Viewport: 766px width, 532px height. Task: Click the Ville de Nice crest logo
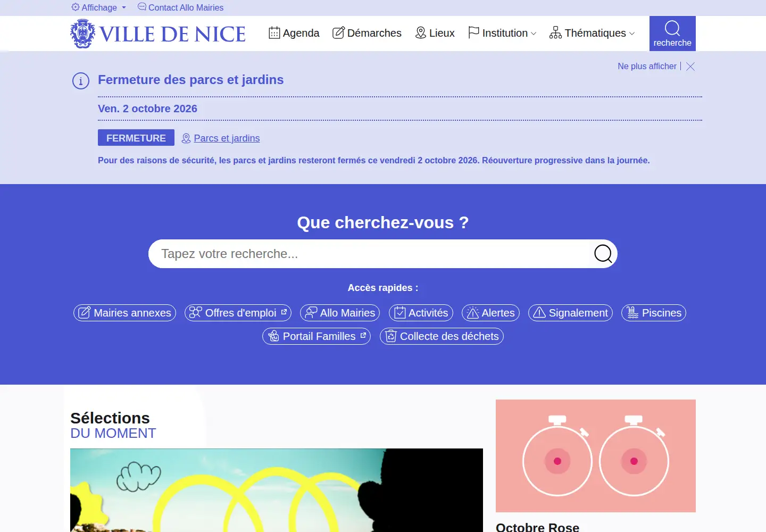pyautogui.click(x=83, y=34)
